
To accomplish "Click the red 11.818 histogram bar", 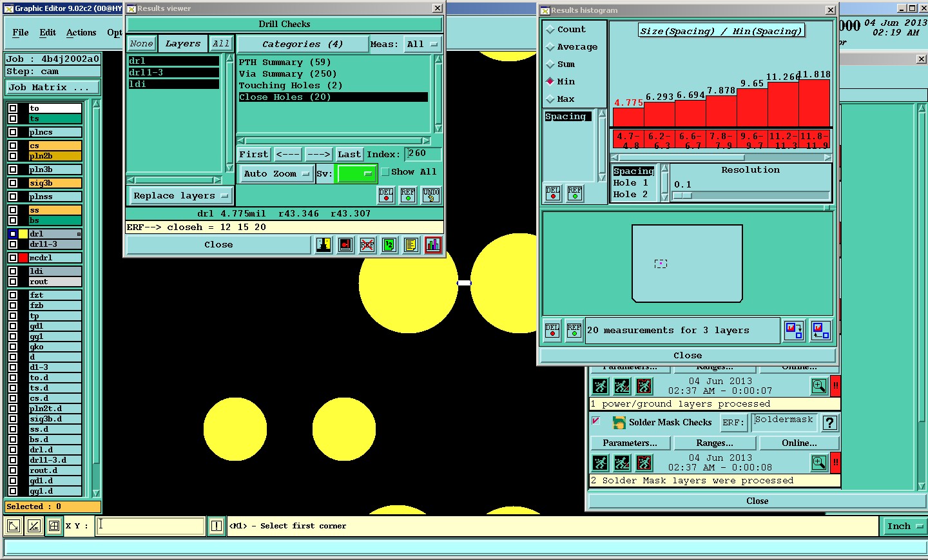I will tap(815, 103).
